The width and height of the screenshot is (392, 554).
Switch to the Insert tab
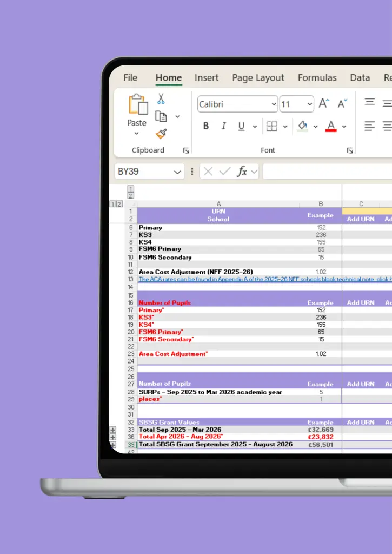tap(207, 78)
